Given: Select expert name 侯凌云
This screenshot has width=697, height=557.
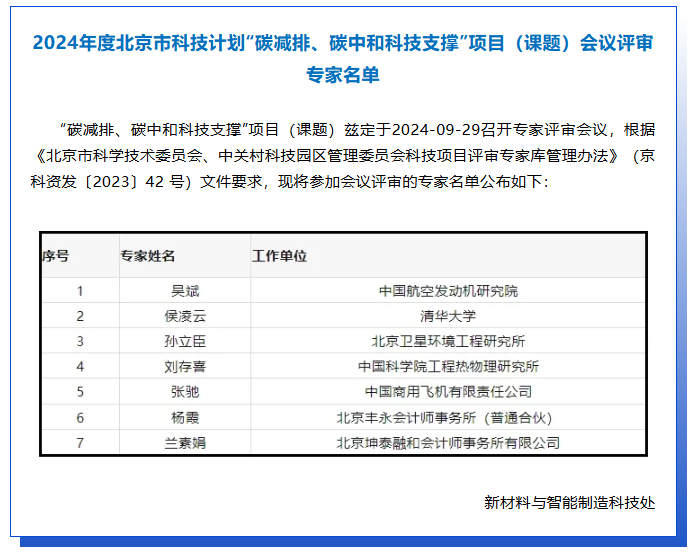Looking at the screenshot, I should tap(185, 316).
